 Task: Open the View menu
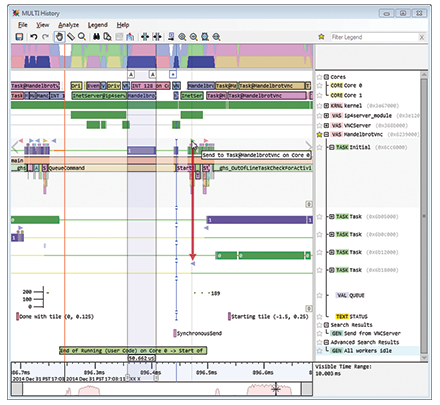pyautogui.click(x=43, y=25)
